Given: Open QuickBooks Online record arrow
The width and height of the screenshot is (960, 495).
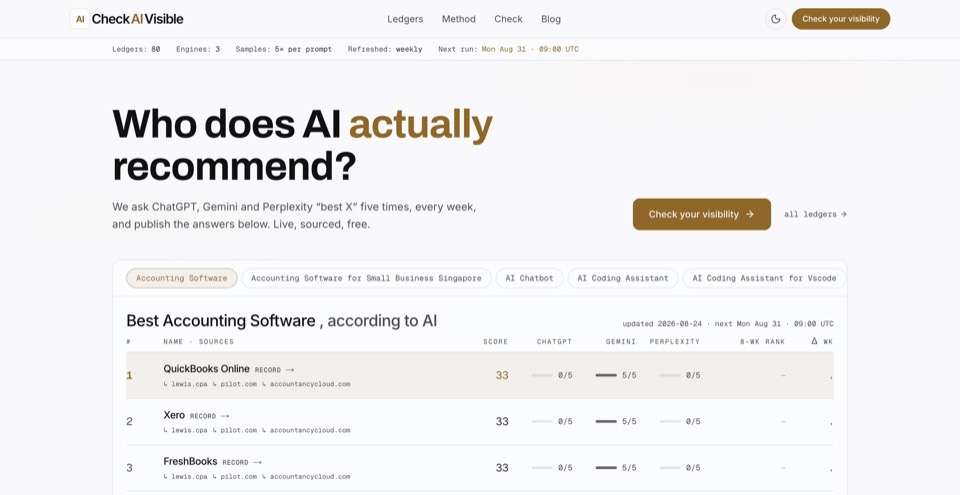Looking at the screenshot, I should tap(275, 370).
